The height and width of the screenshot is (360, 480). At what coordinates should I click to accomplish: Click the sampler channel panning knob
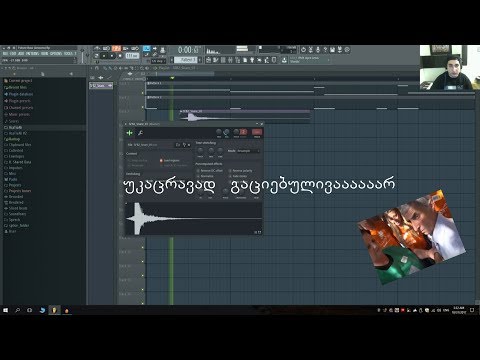coord(219,132)
